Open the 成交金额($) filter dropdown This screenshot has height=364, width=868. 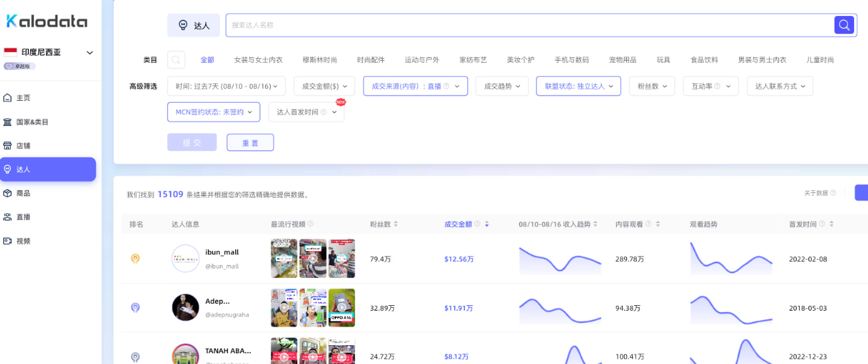pyautogui.click(x=325, y=86)
